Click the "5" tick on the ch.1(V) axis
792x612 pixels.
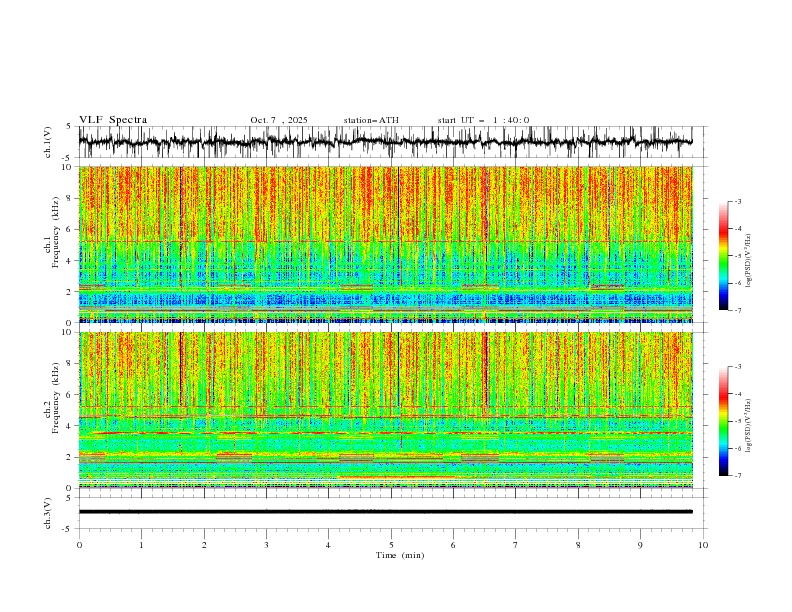[71, 126]
